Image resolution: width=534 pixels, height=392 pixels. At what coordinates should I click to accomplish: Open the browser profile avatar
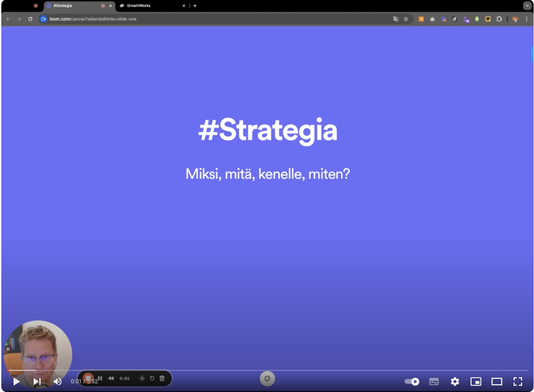tap(516, 19)
